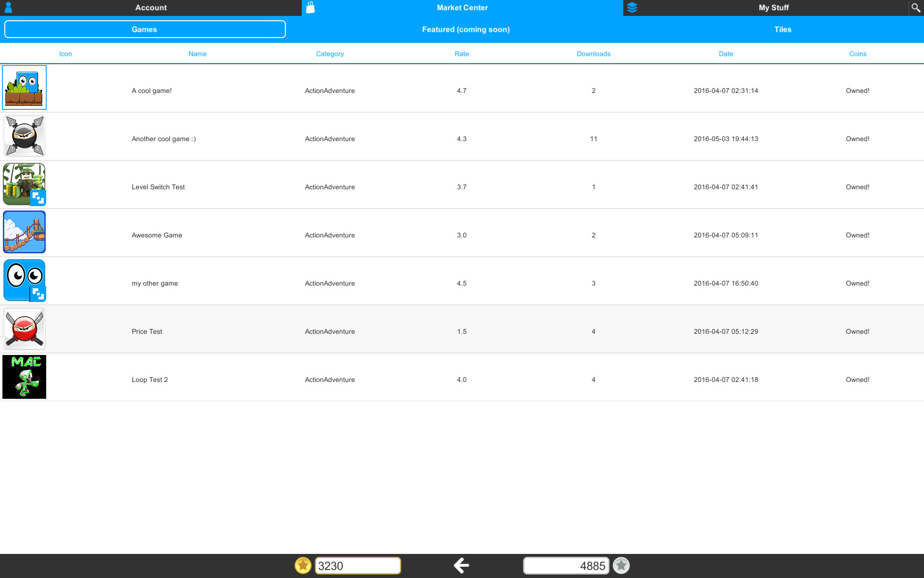The image size is (924, 578).
Task: Sort games by the Rate column
Action: [x=461, y=53]
